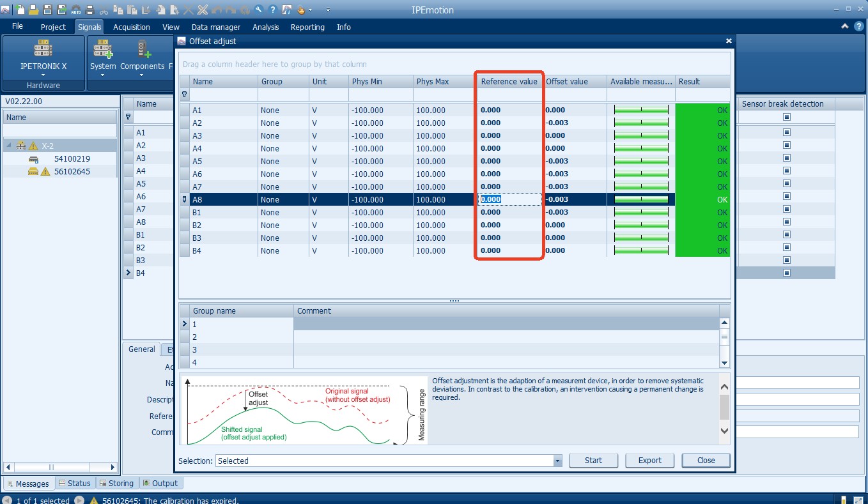
Task: Click the Print icon in quick-access toolbar
Action: click(90, 10)
